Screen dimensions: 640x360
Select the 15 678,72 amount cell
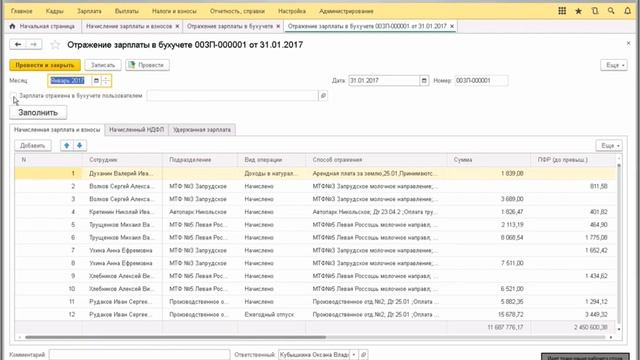pyautogui.click(x=489, y=315)
